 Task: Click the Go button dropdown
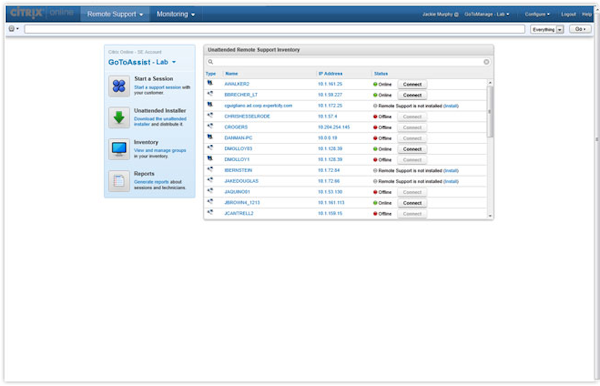coord(580,29)
